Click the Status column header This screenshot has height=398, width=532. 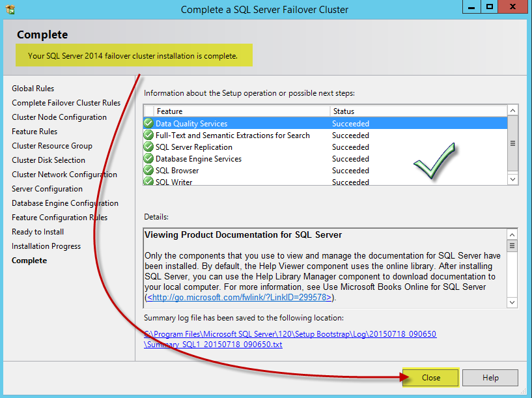(419, 111)
